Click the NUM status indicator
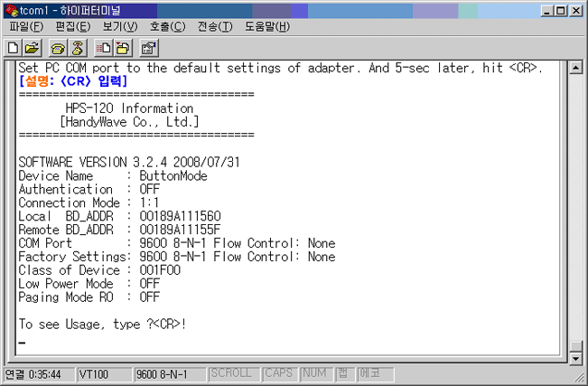588x386 pixels. pyautogui.click(x=316, y=374)
